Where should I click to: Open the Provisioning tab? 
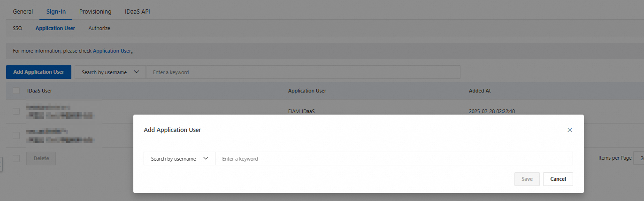coord(95,11)
